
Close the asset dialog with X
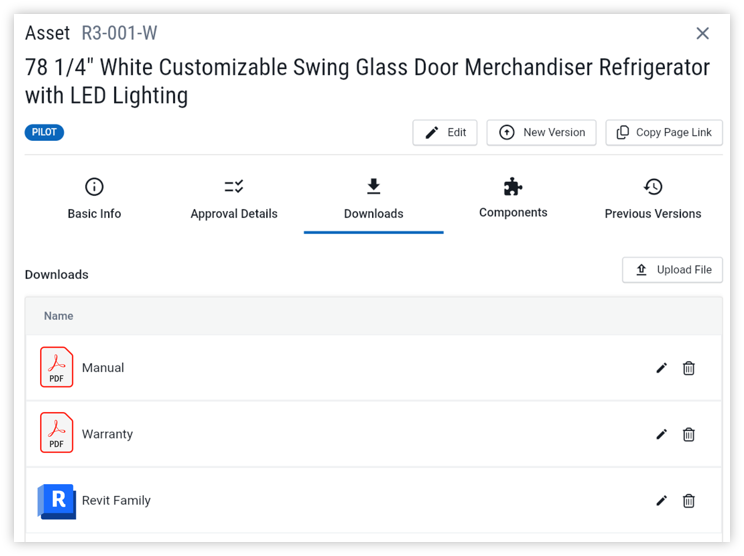[x=703, y=33]
